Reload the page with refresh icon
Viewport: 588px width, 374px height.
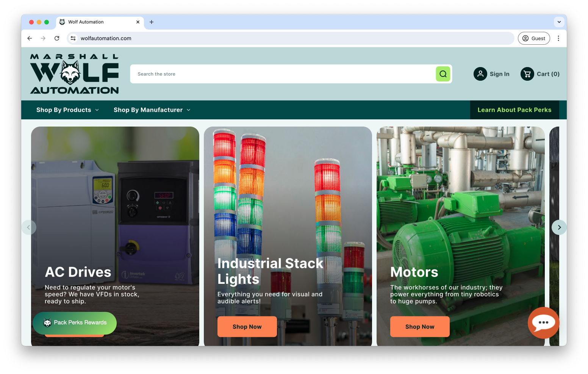point(57,38)
